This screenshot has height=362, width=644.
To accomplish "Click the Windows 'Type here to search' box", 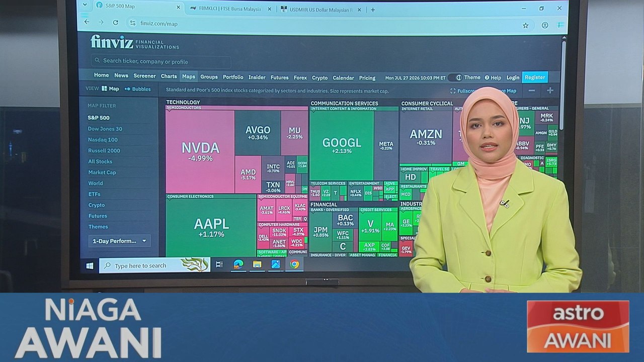I will pyautogui.click(x=154, y=265).
